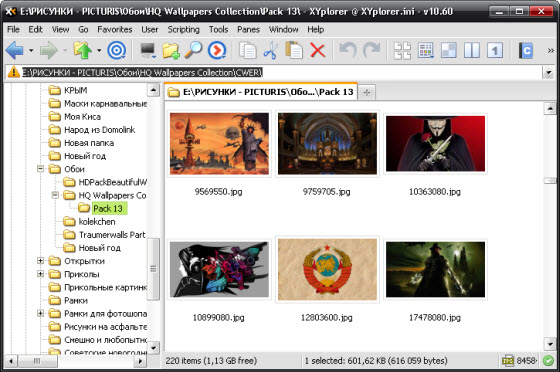The image size is (560, 372).
Task: Select the HDPackBeautifulW folder
Action: point(112,182)
